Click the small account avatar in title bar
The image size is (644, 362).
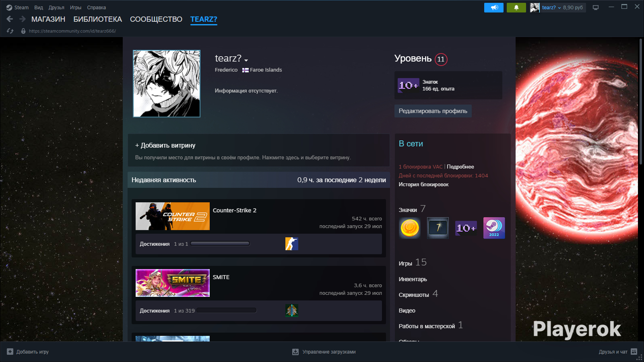(535, 8)
